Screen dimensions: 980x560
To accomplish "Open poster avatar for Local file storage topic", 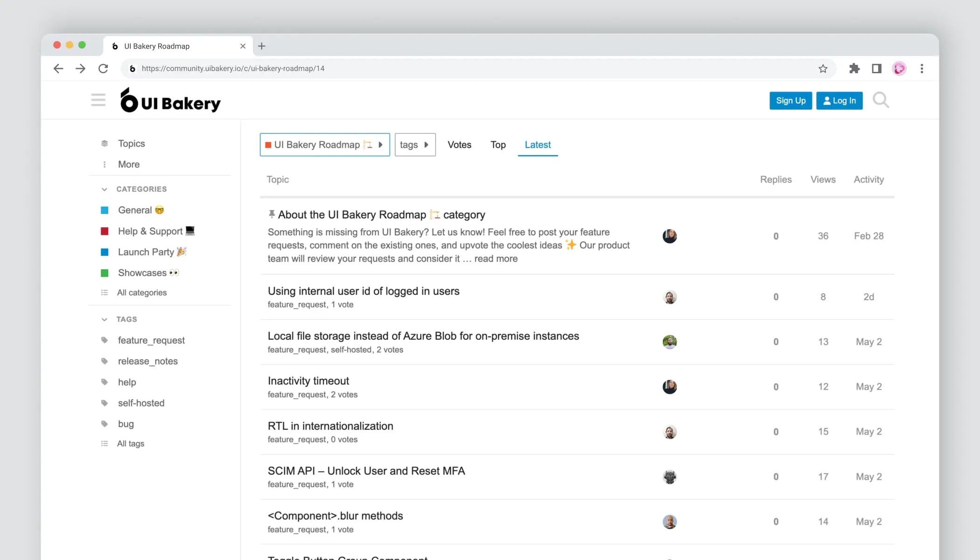I will (x=670, y=342).
